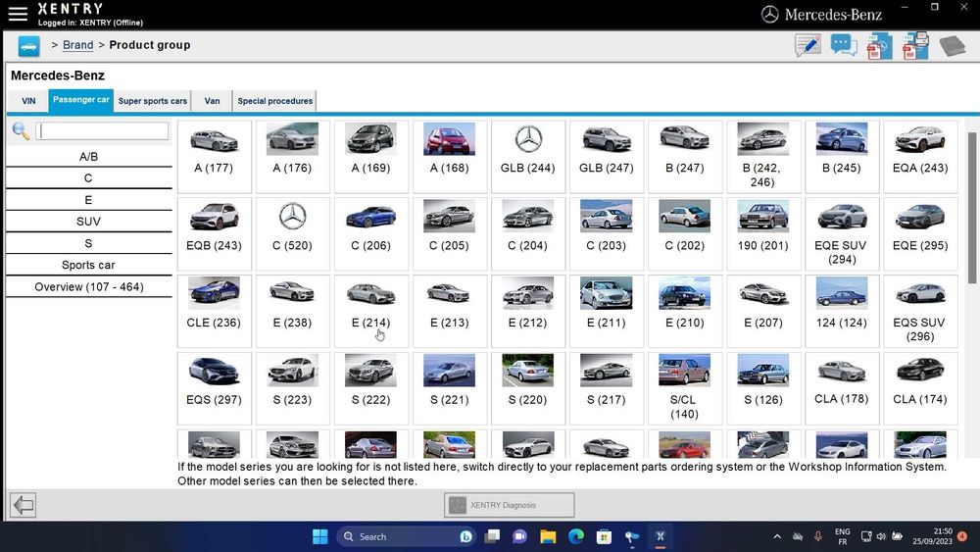Choose Overview (107 - 464) in sidebar
980x552 pixels.
[88, 287]
